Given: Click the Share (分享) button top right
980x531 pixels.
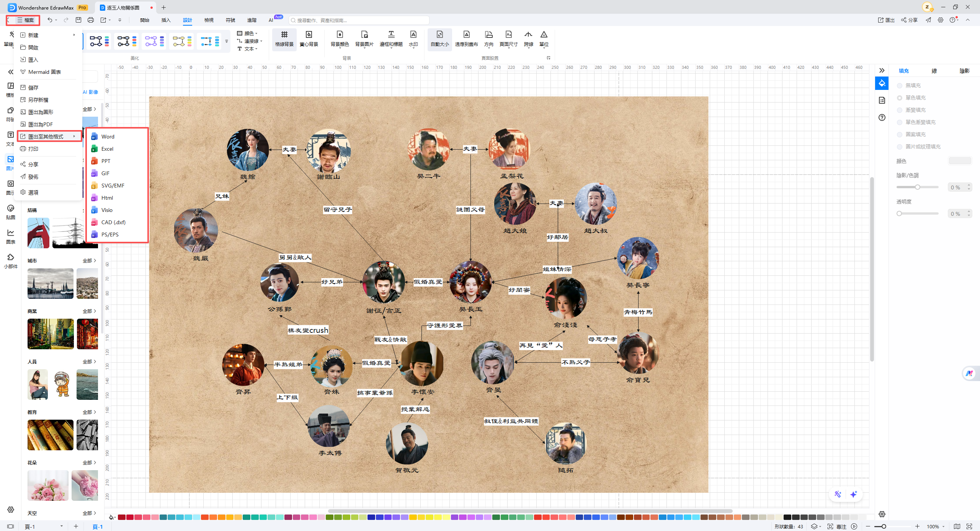Looking at the screenshot, I should click(910, 20).
